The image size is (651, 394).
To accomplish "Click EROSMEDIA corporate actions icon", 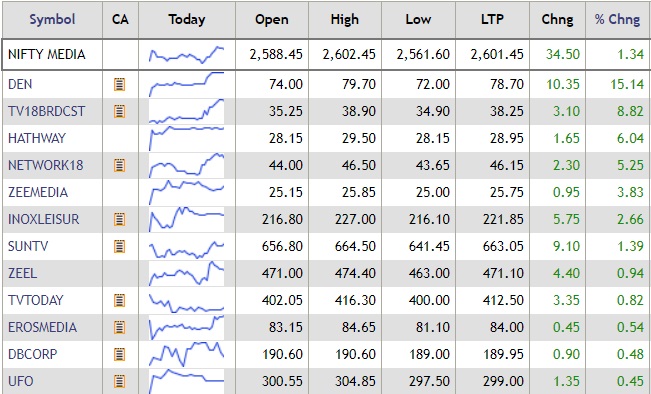I will (x=120, y=327).
